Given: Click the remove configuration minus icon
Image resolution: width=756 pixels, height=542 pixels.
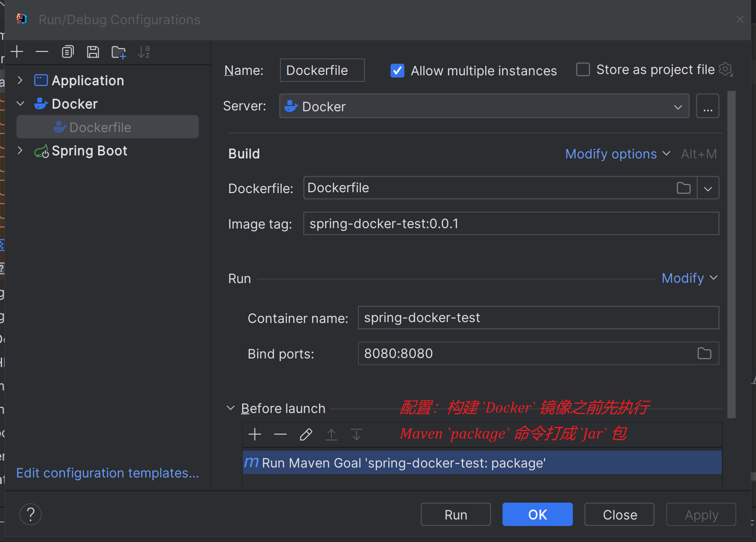Looking at the screenshot, I should [42, 52].
